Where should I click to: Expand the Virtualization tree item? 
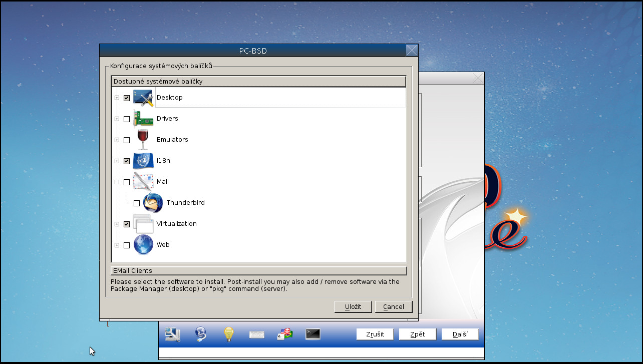(x=117, y=224)
